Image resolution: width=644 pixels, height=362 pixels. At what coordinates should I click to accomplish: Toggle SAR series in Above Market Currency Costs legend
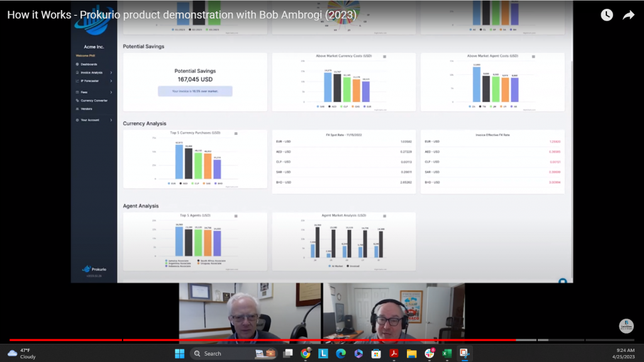320,106
